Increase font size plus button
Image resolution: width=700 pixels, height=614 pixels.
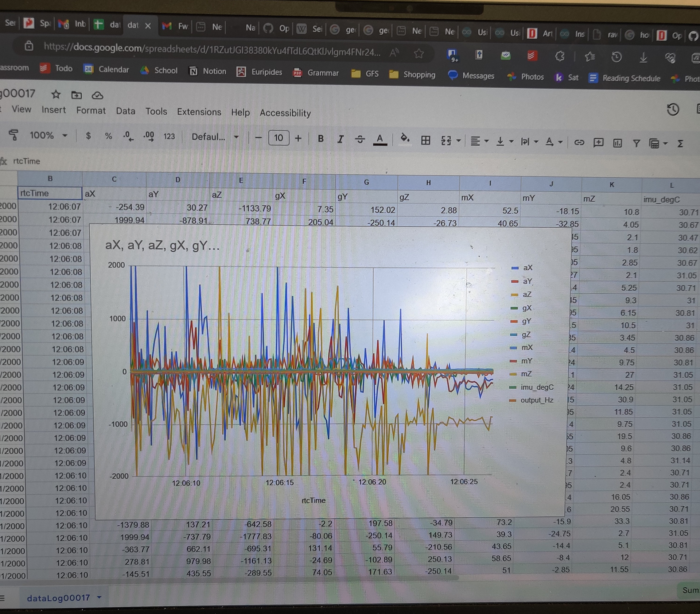(298, 138)
